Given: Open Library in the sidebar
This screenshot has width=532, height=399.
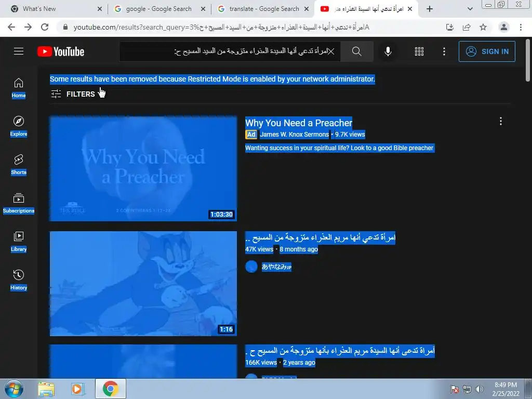Looking at the screenshot, I should coord(19,241).
